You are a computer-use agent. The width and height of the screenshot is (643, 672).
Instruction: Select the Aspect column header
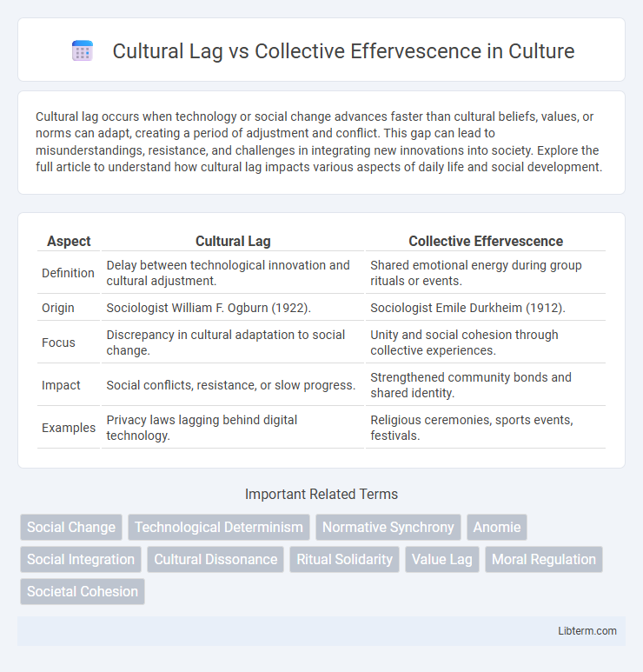coord(69,242)
